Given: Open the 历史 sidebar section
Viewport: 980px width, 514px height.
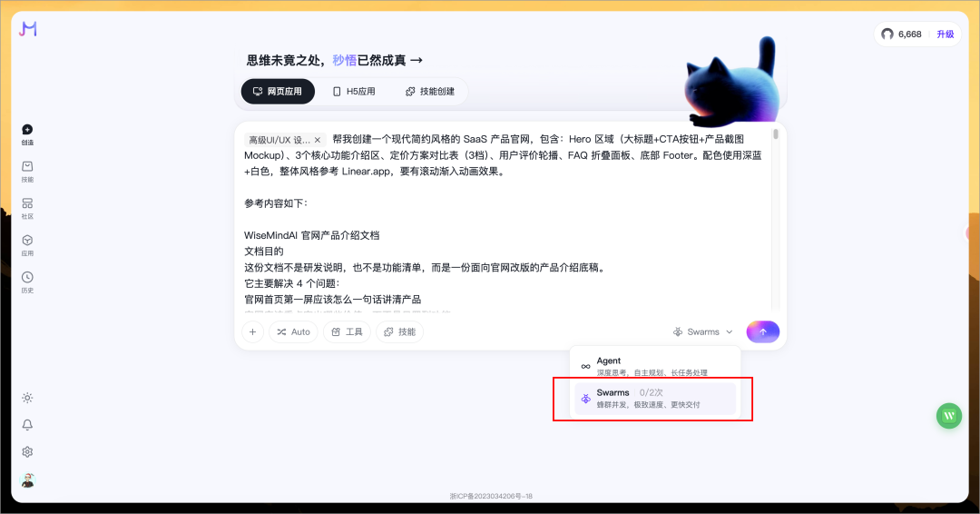Looking at the screenshot, I should (27, 282).
